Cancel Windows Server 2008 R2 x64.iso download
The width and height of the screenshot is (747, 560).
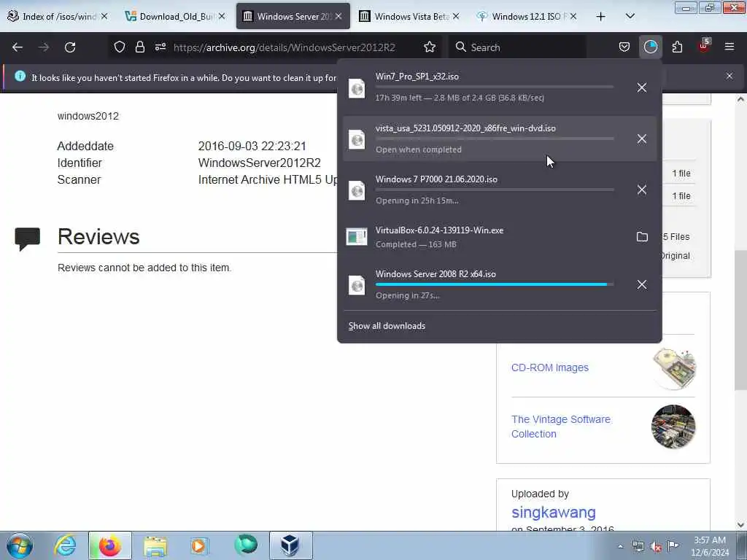pyautogui.click(x=642, y=284)
